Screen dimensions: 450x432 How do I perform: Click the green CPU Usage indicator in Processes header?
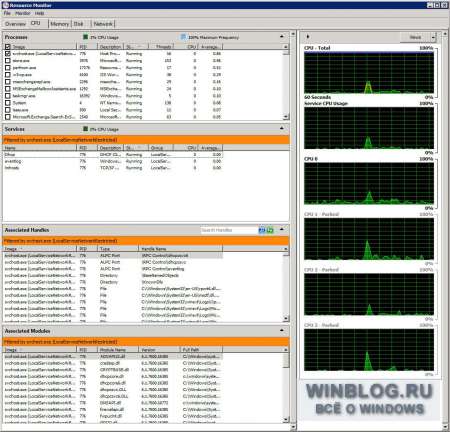(85, 37)
